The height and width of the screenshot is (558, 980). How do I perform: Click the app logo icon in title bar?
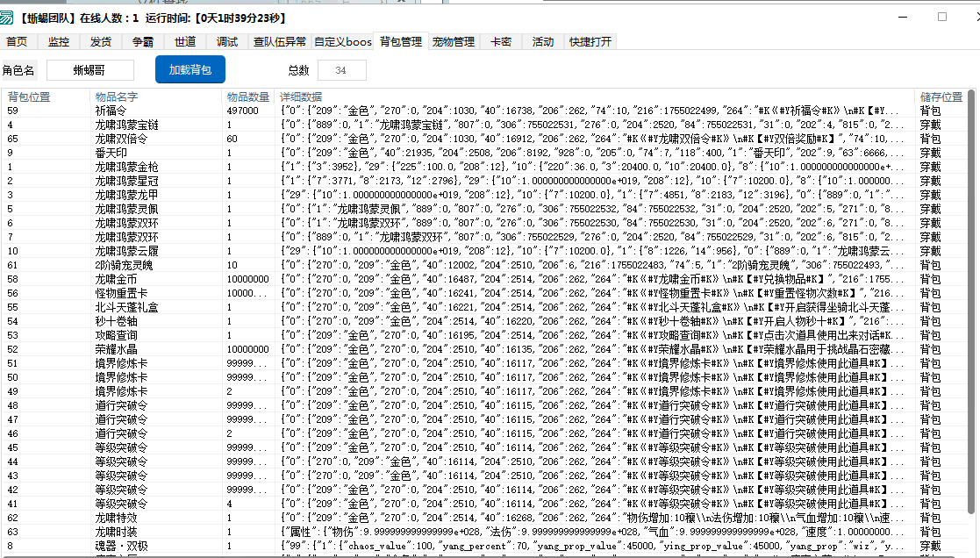point(7,18)
